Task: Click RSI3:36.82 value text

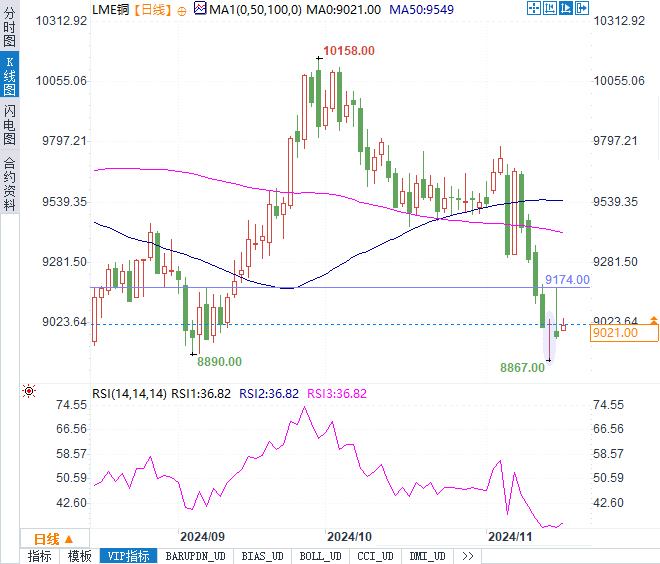Action: 337,394
